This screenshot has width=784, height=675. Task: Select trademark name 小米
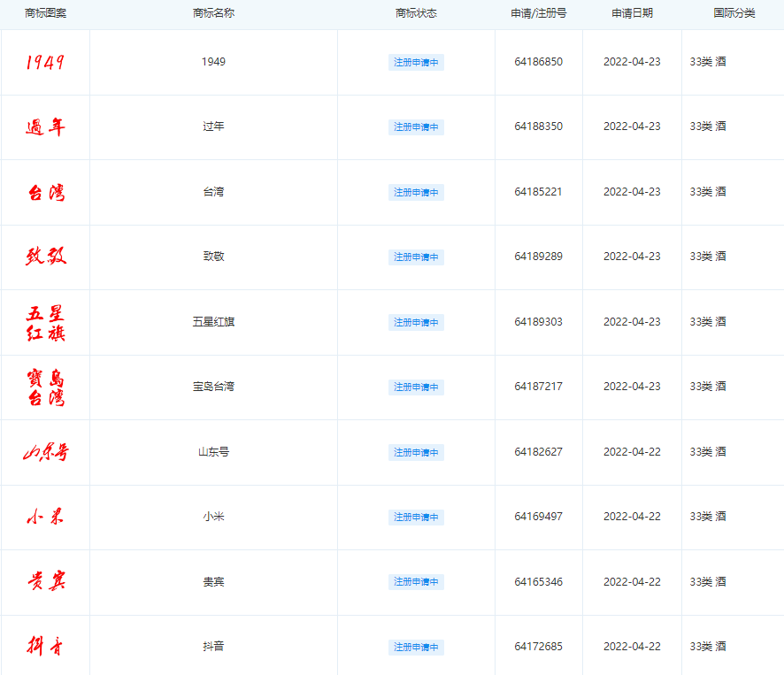tap(213, 517)
